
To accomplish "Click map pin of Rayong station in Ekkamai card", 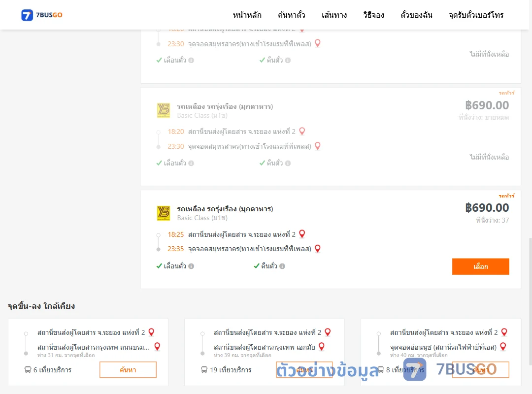I will pyautogui.click(x=328, y=332).
